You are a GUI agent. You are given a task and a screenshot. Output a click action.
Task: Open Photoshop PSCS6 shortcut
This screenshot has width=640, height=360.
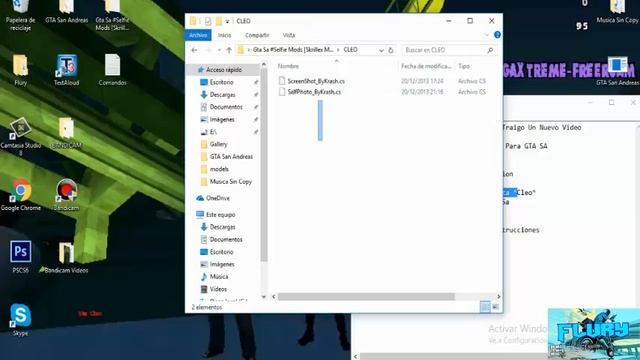click(20, 256)
